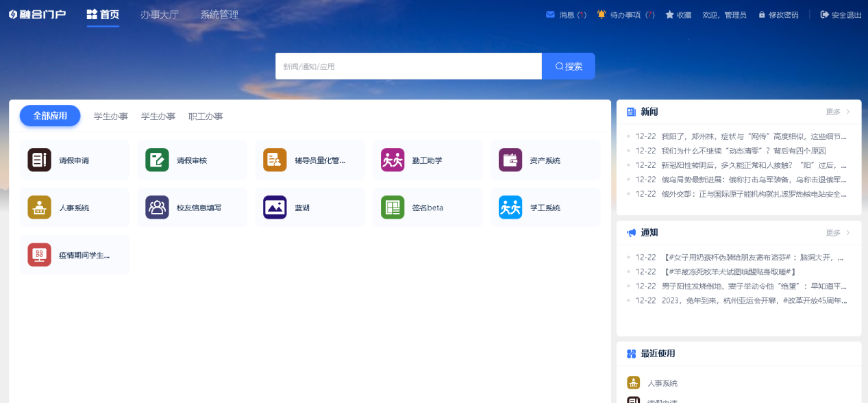Viewport: 868px width, 403px height.
Task: Click the 安全退出 logout link
Action: point(841,14)
